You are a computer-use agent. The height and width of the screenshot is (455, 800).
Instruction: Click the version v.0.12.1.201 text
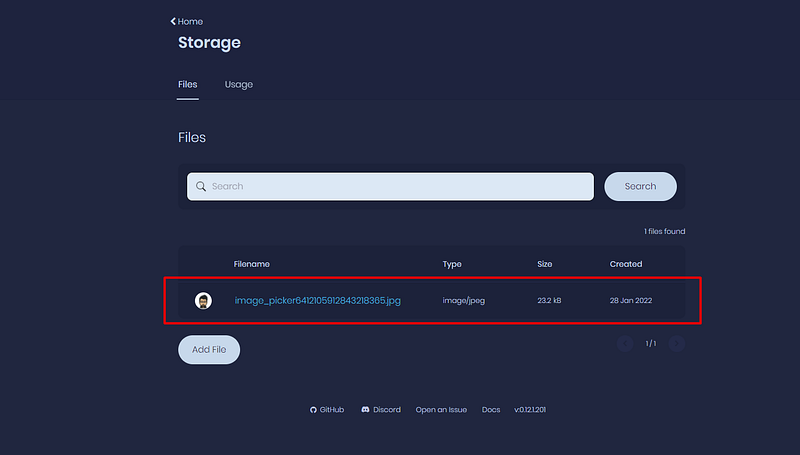tap(530, 410)
